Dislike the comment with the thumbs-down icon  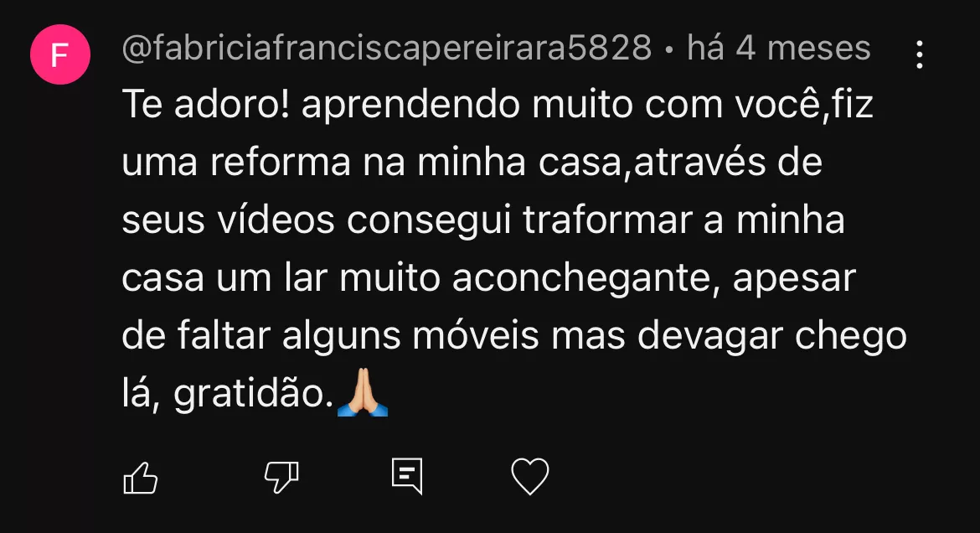coord(281,478)
